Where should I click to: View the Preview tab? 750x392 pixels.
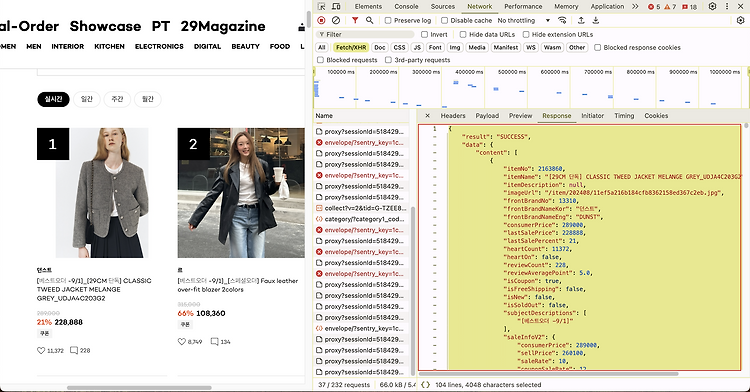tap(520, 116)
